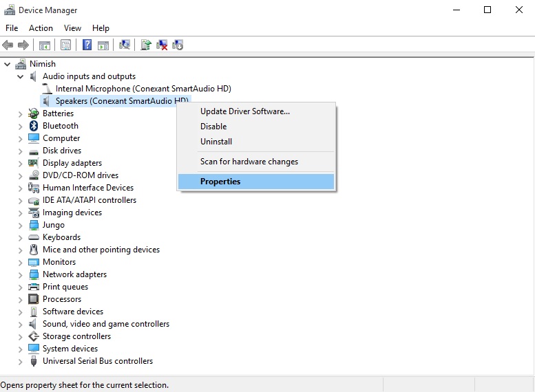Click the Show/Hide Action Pane toolbar icon
This screenshot has height=392, width=535.
[103, 45]
